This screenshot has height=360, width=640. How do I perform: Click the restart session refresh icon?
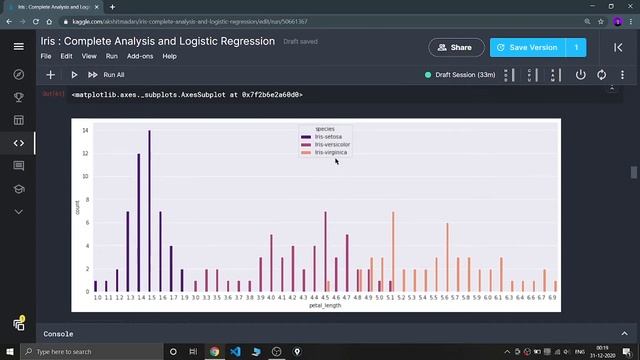[601, 75]
